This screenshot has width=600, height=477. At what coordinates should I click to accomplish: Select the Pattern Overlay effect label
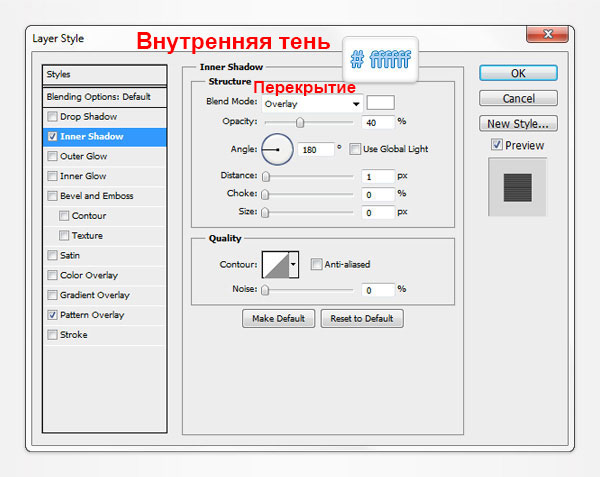[92, 315]
